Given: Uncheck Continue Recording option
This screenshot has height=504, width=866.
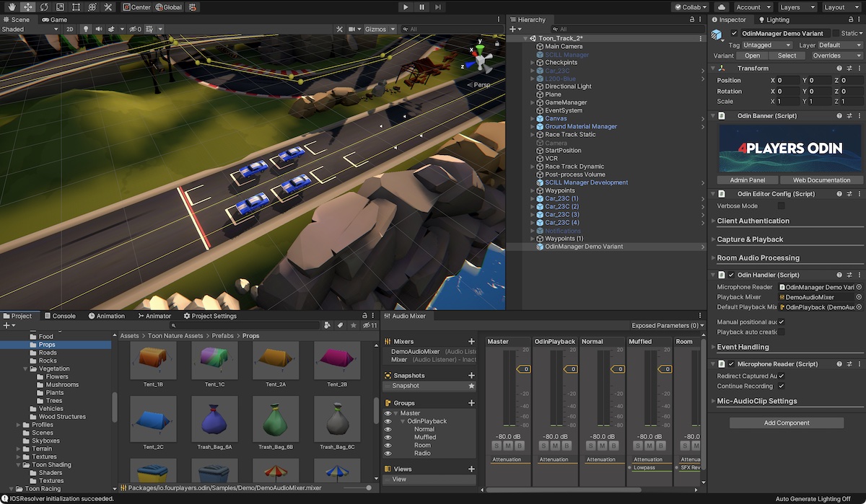Looking at the screenshot, I should (781, 386).
